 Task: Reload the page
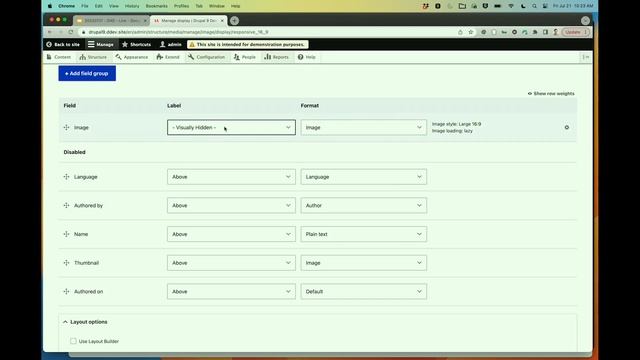[x=71, y=32]
